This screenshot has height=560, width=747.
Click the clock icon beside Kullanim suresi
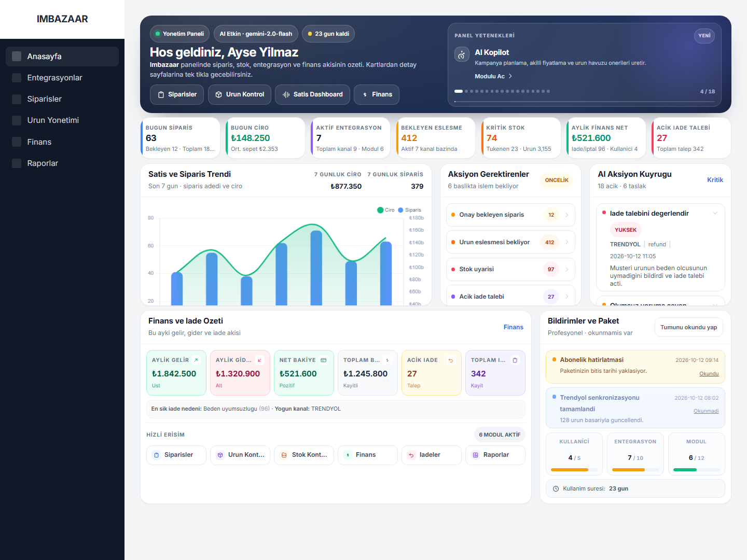[556, 489]
